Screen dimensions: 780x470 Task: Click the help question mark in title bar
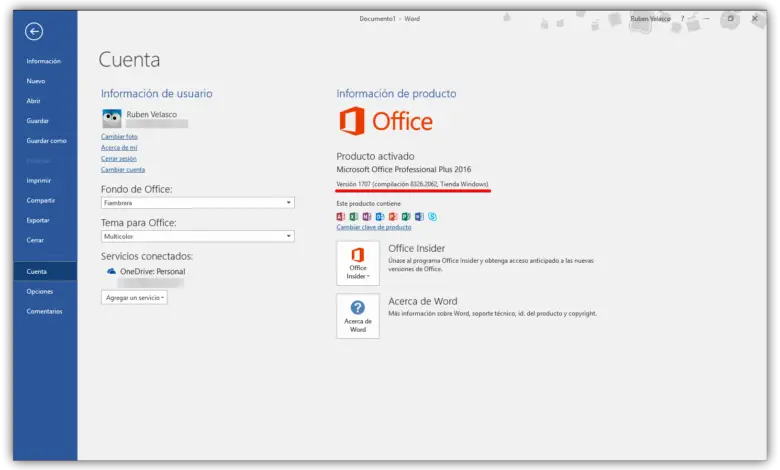[x=682, y=18]
